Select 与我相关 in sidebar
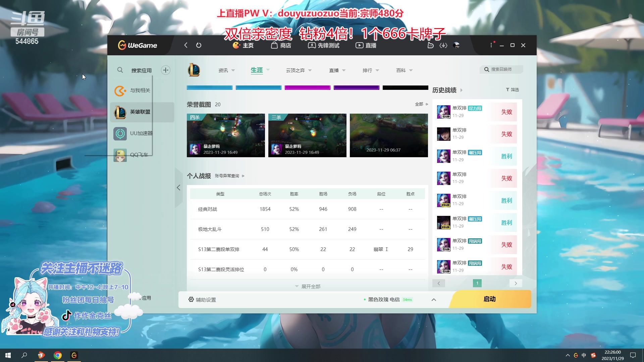The image size is (644, 362). (x=142, y=90)
